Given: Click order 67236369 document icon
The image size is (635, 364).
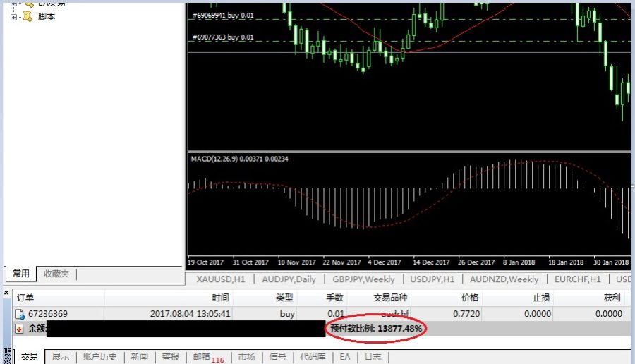Looking at the screenshot, I should (x=20, y=314).
